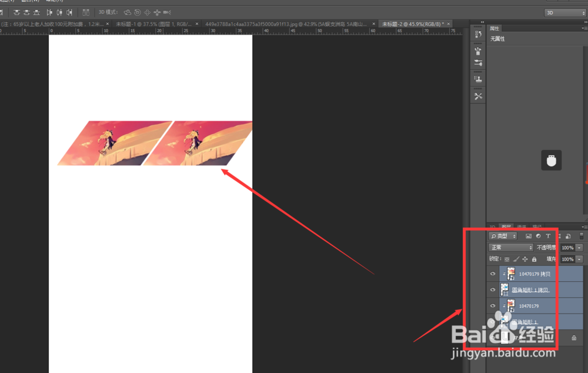This screenshot has width=588, height=373.
Task: Open the Tool Presets panel icon
Action: tap(478, 96)
